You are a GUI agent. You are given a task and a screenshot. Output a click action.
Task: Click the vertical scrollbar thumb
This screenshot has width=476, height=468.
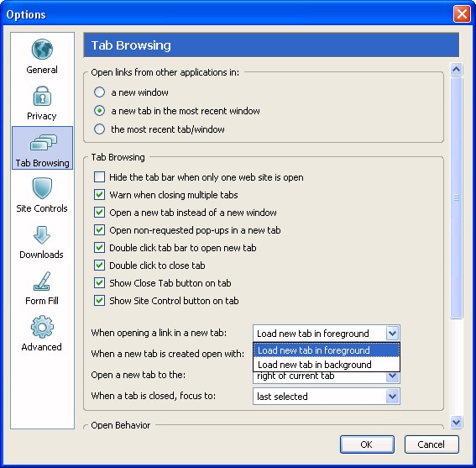[456, 197]
